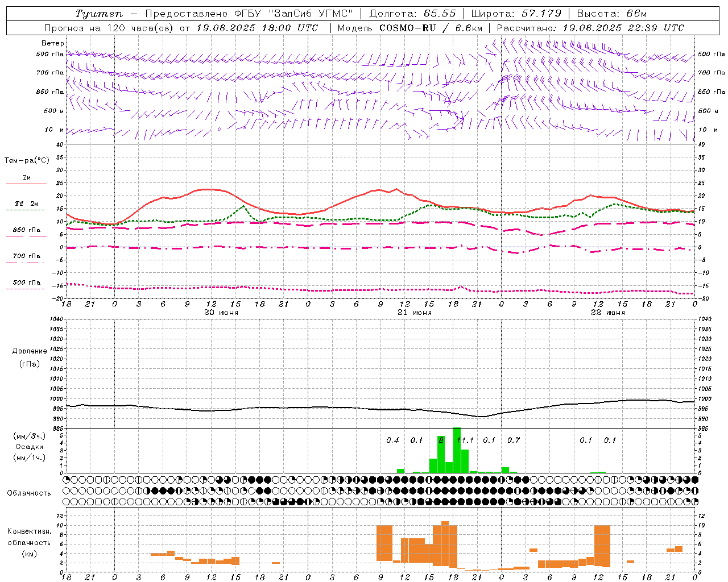Select the "11.1" precipitation amount value

[x=466, y=440]
